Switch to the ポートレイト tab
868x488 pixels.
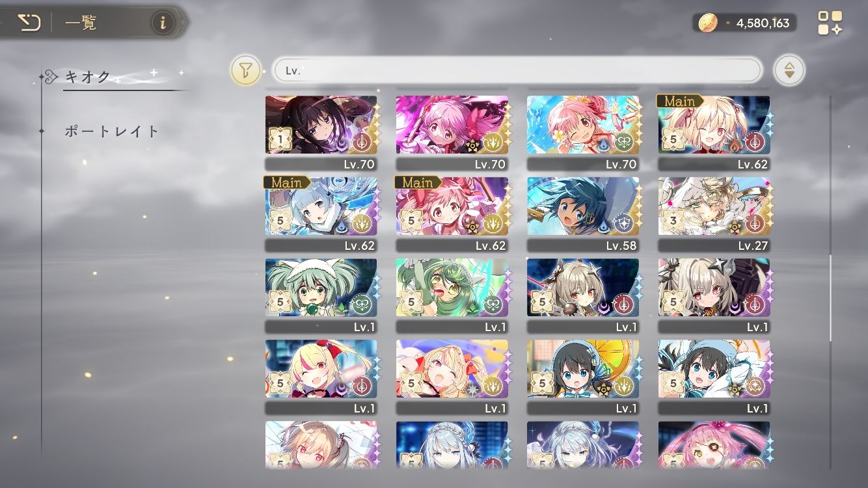(x=112, y=131)
